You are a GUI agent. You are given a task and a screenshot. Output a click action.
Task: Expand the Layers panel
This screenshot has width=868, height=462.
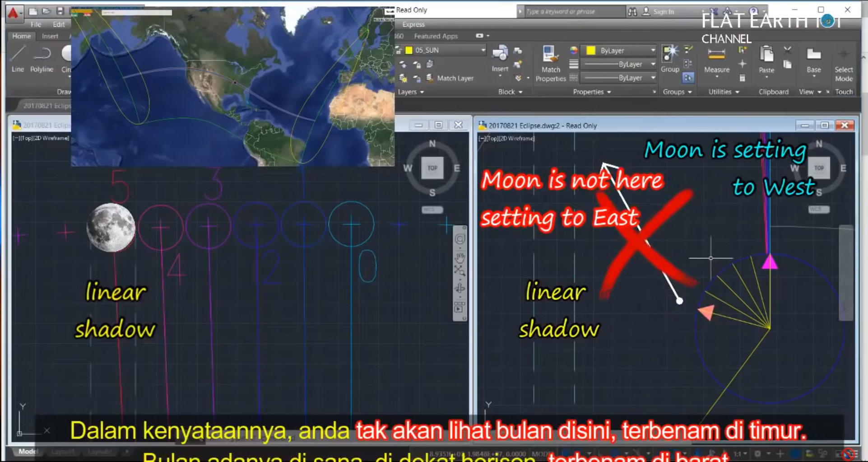(x=411, y=92)
